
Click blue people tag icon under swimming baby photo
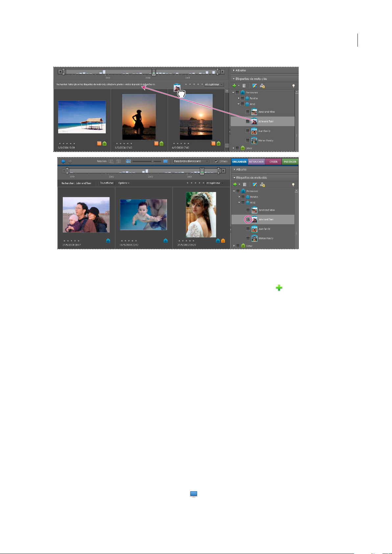point(166,241)
